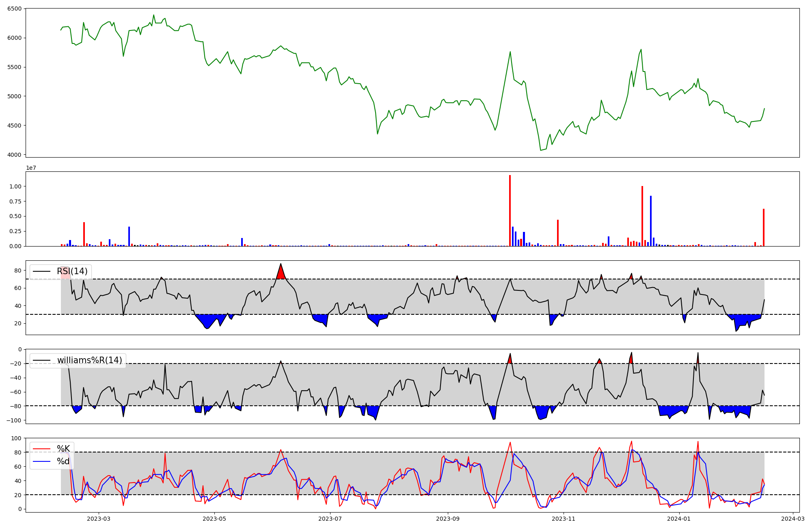Click the -100 Williams %R axis label
The width and height of the screenshot is (812, 528).
[14, 420]
